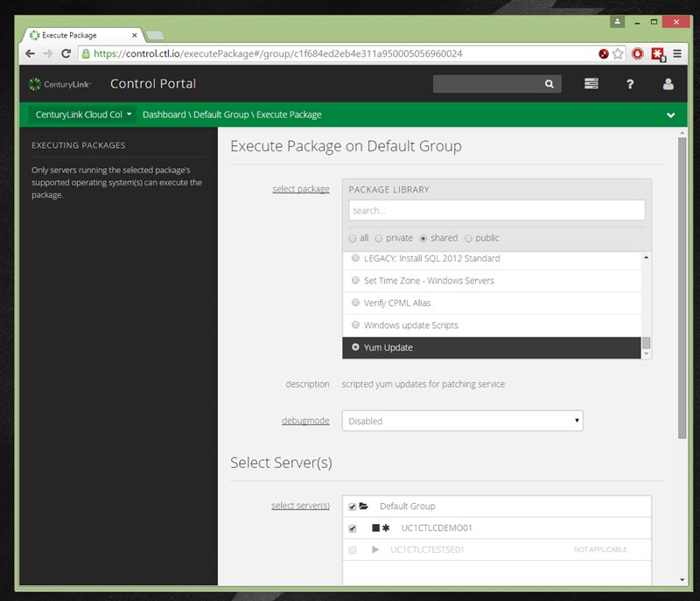
Task: Select the 'private' package filter radio
Action: (379, 239)
